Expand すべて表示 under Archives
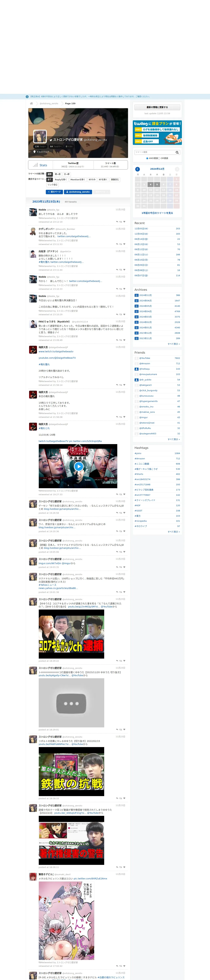The width and height of the screenshot is (210, 980). pyautogui.click(x=174, y=344)
